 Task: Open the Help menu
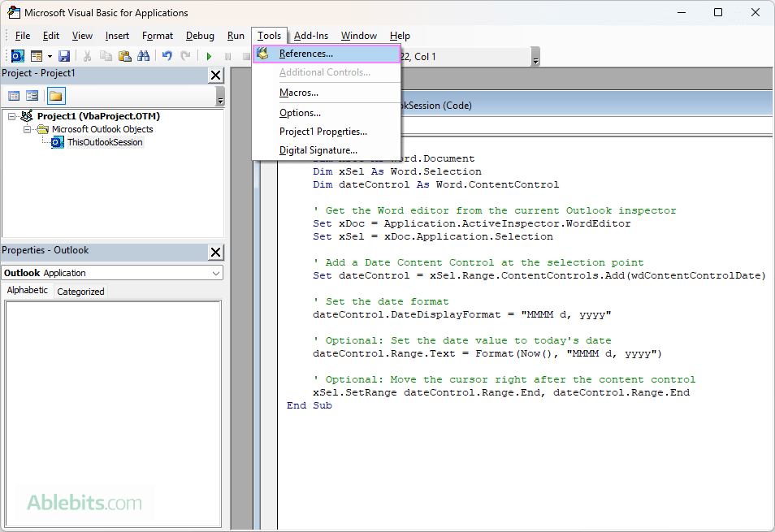(x=400, y=36)
